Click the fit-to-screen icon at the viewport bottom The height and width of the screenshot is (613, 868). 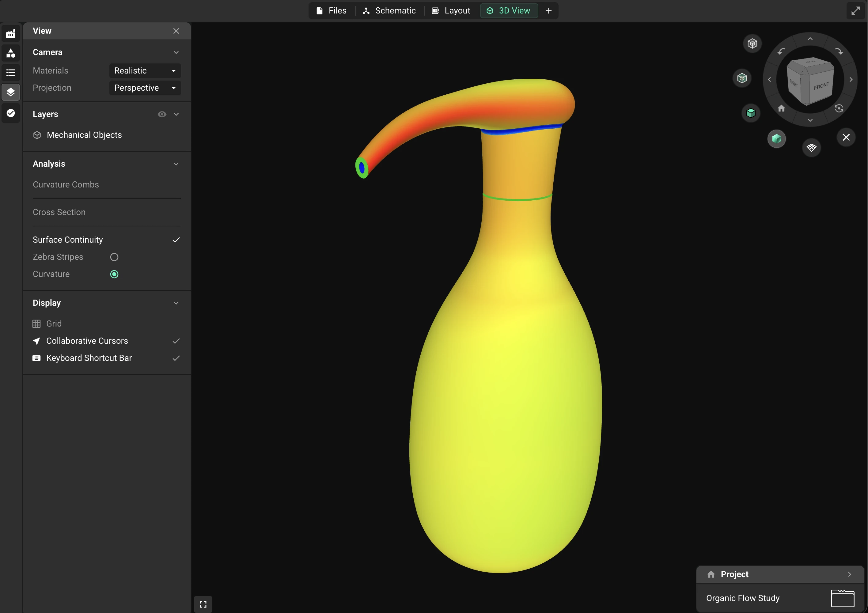point(203,604)
